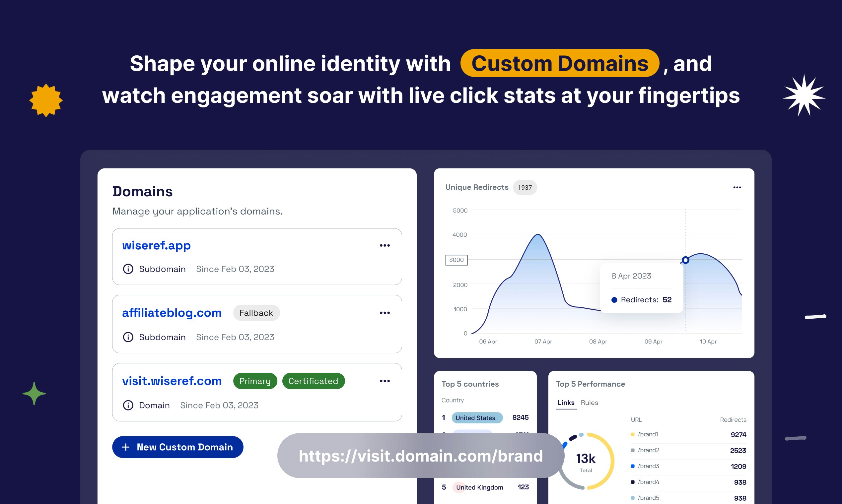Click the 3000 axis value label
The image size is (842, 504).
(x=456, y=260)
